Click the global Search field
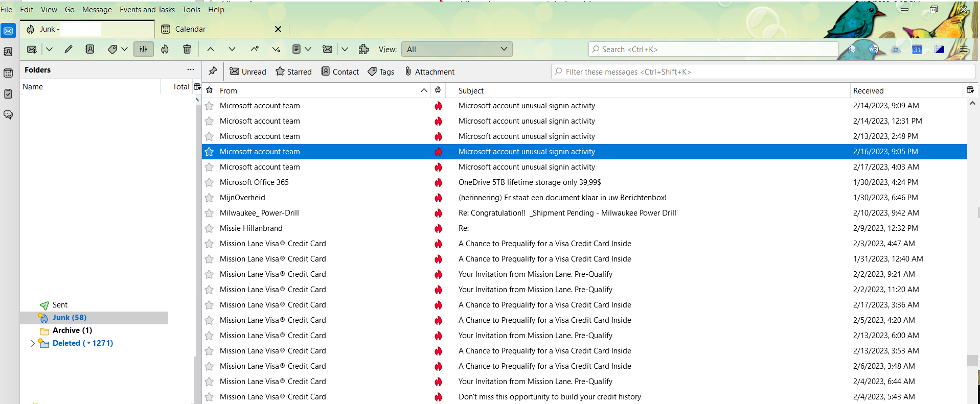980x404 pixels. 714,49
